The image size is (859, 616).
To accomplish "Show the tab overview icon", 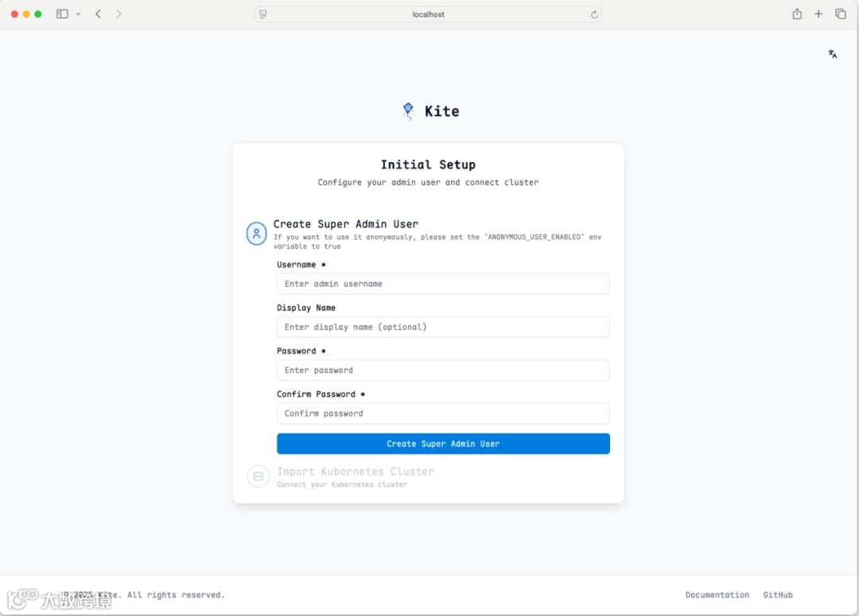I will (841, 14).
